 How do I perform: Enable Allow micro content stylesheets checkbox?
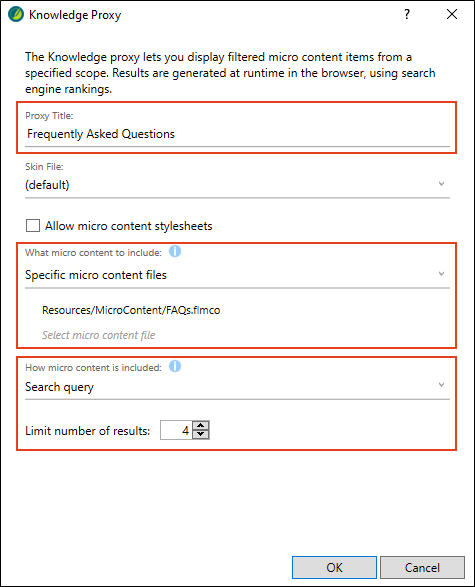[x=33, y=226]
